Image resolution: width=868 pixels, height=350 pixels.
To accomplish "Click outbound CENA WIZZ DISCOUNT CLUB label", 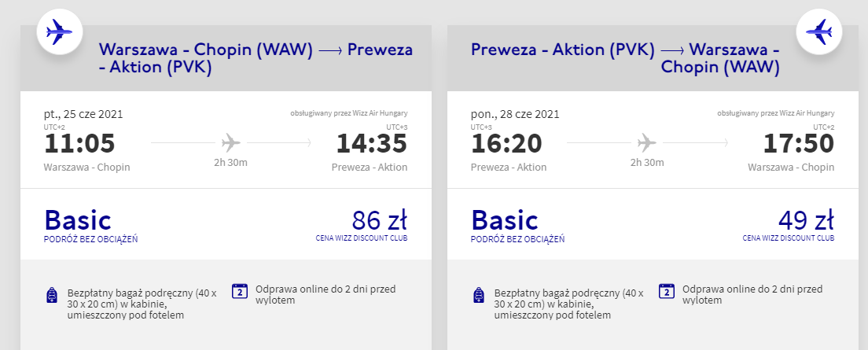I will 362,238.
